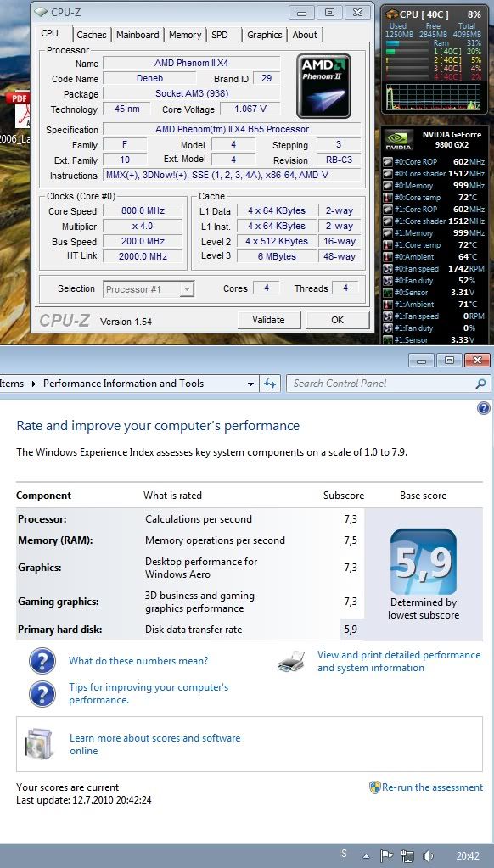Click Performance Information and Tools breadcrumb
The image size is (494, 868).
click(124, 384)
